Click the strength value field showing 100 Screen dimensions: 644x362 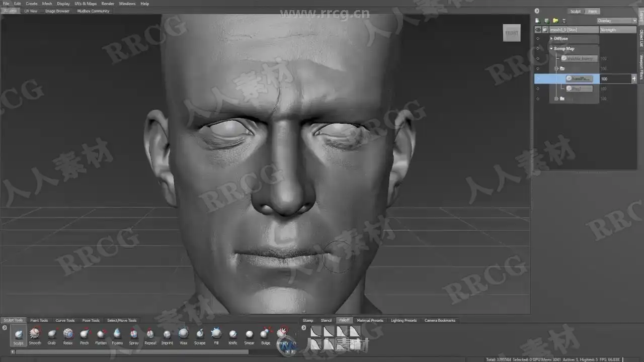pos(615,78)
